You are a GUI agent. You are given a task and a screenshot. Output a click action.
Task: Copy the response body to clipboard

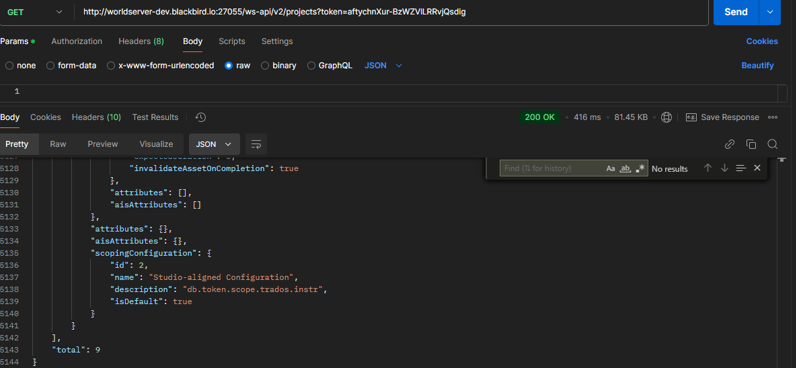pyautogui.click(x=751, y=144)
